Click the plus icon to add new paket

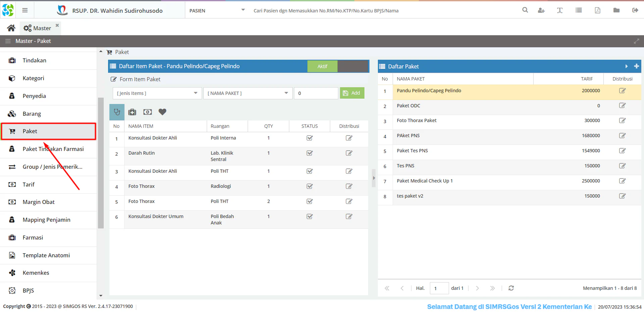[636, 66]
